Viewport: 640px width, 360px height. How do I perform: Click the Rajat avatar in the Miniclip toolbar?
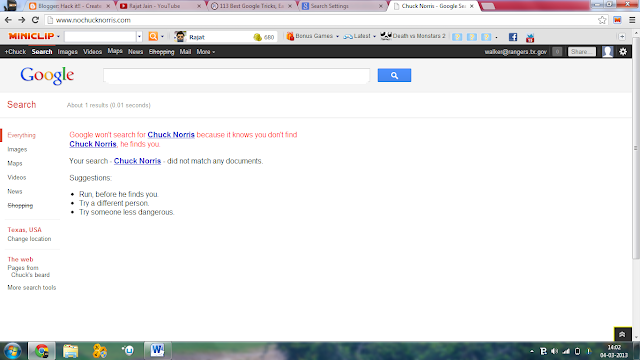click(180, 37)
